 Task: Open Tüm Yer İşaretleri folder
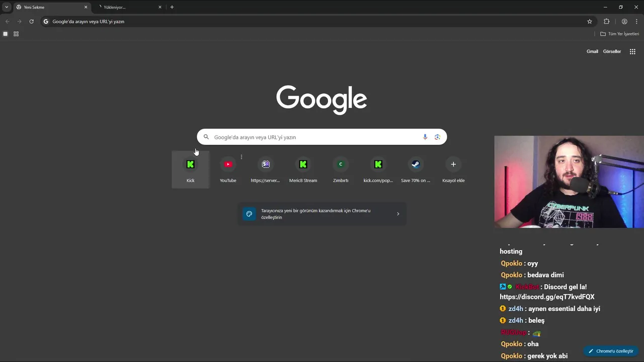620,34
